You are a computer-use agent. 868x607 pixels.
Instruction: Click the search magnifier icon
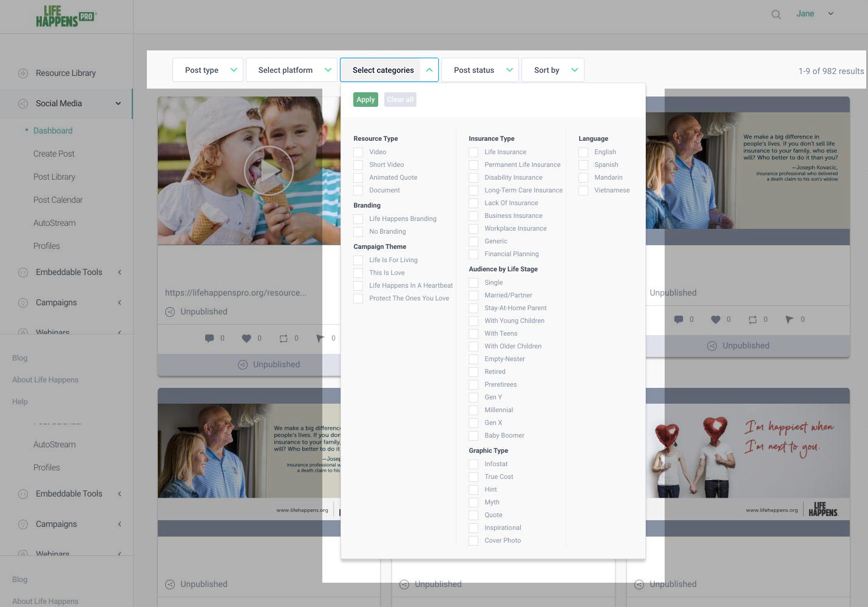[776, 14]
